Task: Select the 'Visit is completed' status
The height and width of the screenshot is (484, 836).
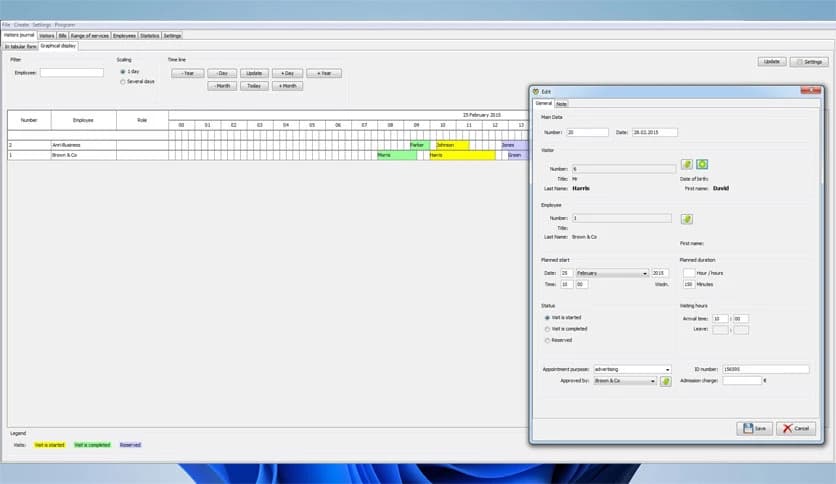Action: 547,329
